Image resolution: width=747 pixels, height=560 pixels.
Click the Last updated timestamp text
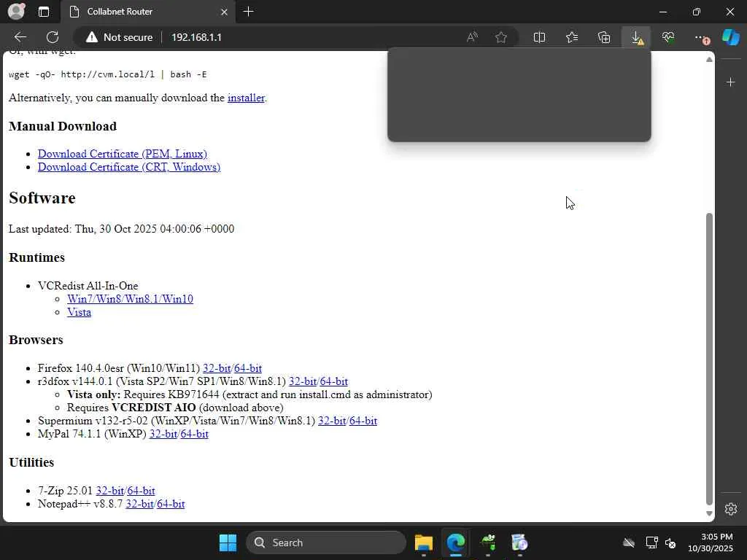(122, 229)
